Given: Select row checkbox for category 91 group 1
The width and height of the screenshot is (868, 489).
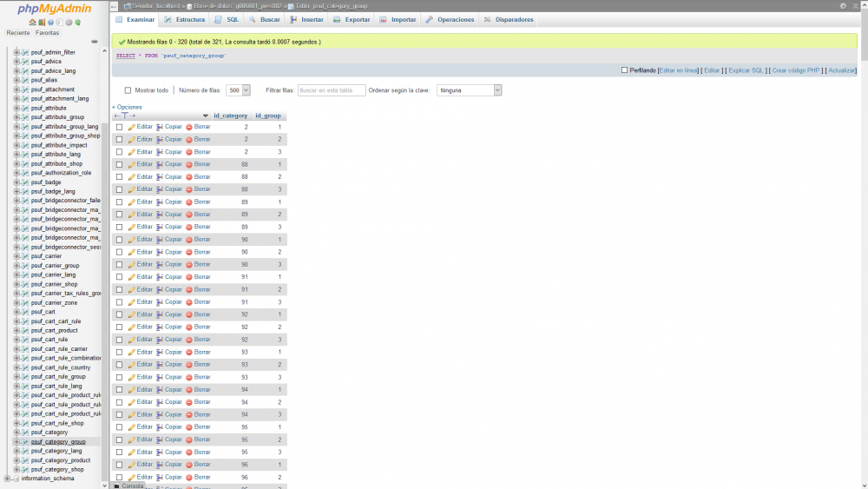Looking at the screenshot, I should (x=119, y=277).
